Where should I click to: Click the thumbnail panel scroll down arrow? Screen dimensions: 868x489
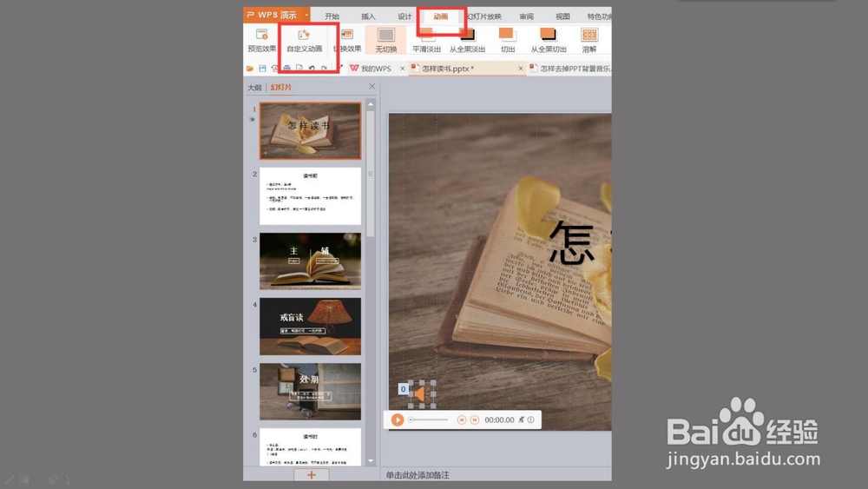tap(371, 460)
